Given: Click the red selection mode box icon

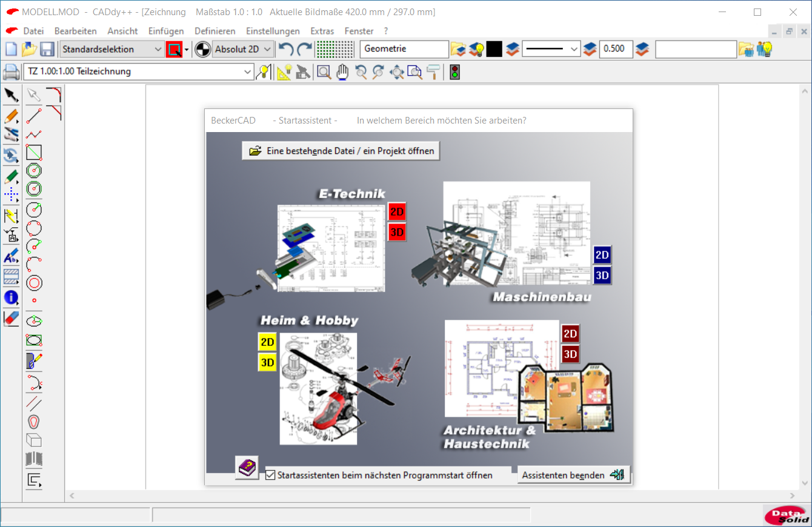Looking at the screenshot, I should tap(175, 49).
